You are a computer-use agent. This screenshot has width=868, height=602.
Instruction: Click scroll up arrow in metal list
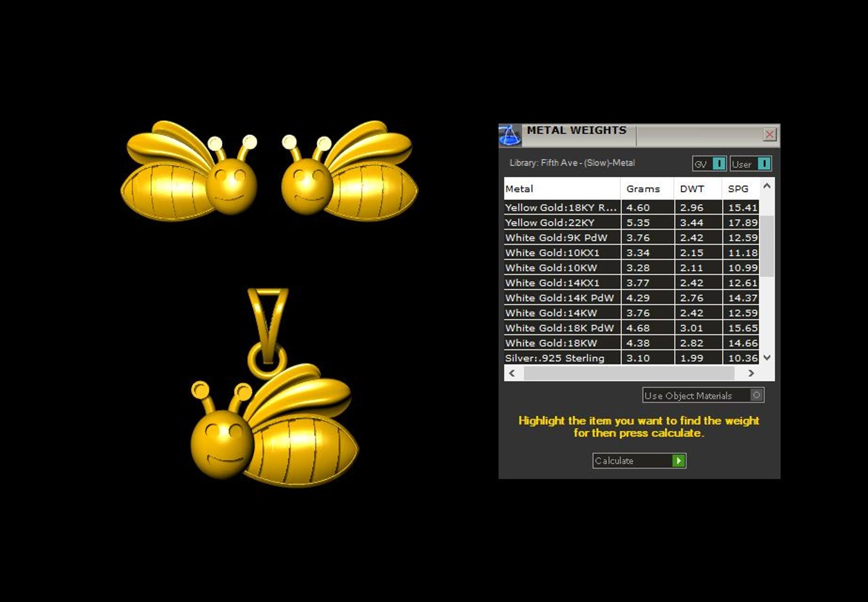767,186
